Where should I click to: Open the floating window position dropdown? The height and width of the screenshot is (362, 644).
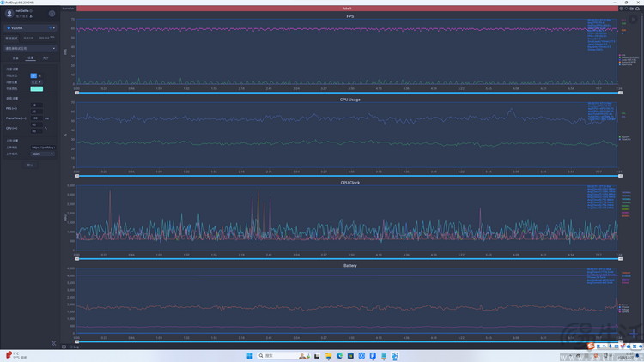[x=36, y=82]
